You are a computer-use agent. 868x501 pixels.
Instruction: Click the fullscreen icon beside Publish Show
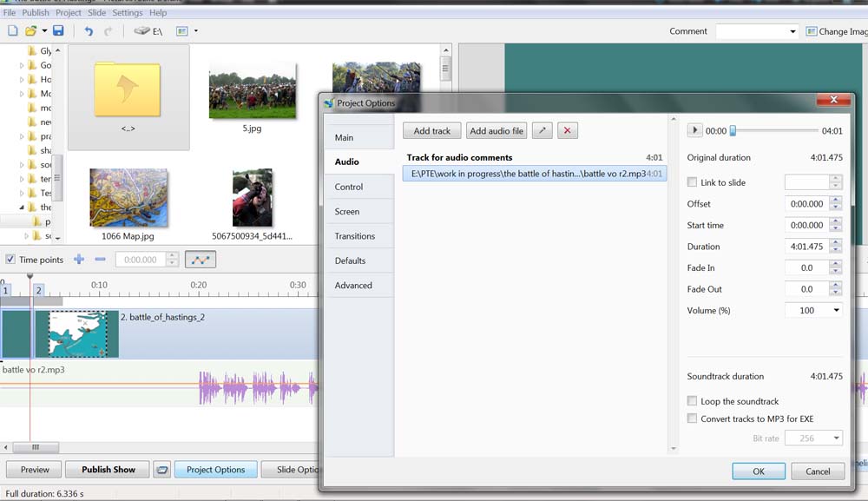click(x=161, y=470)
